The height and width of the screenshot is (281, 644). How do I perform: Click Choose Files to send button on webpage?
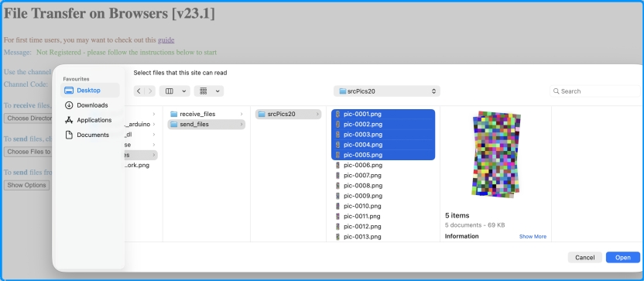[29, 152]
